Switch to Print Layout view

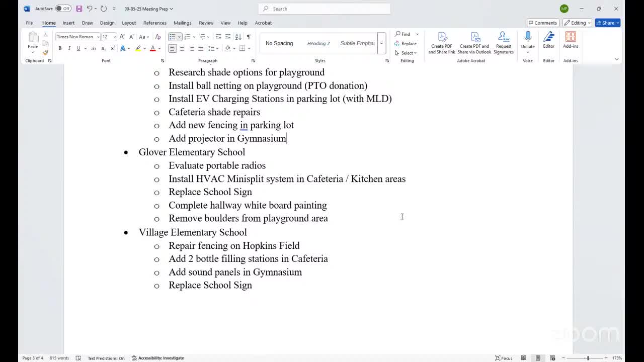coord(538,358)
